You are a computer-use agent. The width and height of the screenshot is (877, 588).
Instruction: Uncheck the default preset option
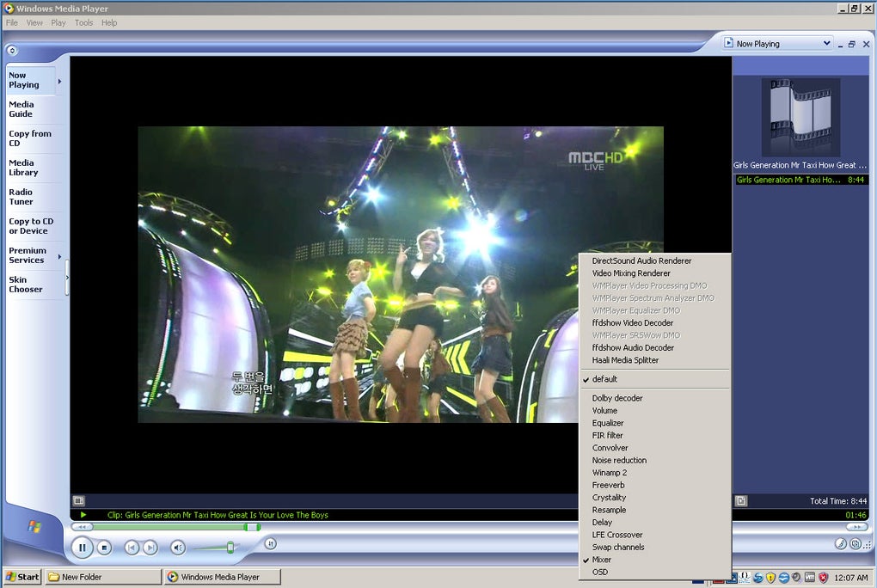tap(655, 379)
